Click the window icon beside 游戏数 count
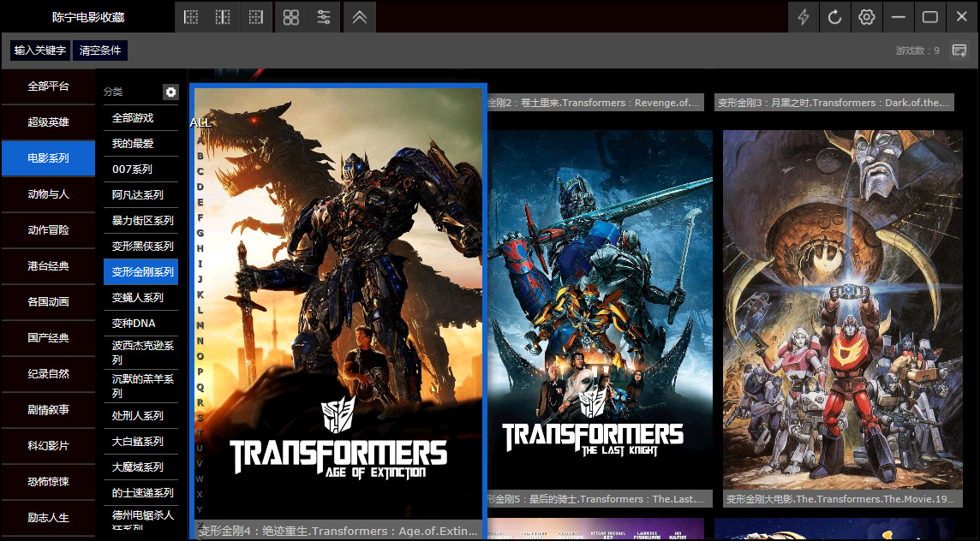The image size is (980, 541). pyautogui.click(x=959, y=51)
